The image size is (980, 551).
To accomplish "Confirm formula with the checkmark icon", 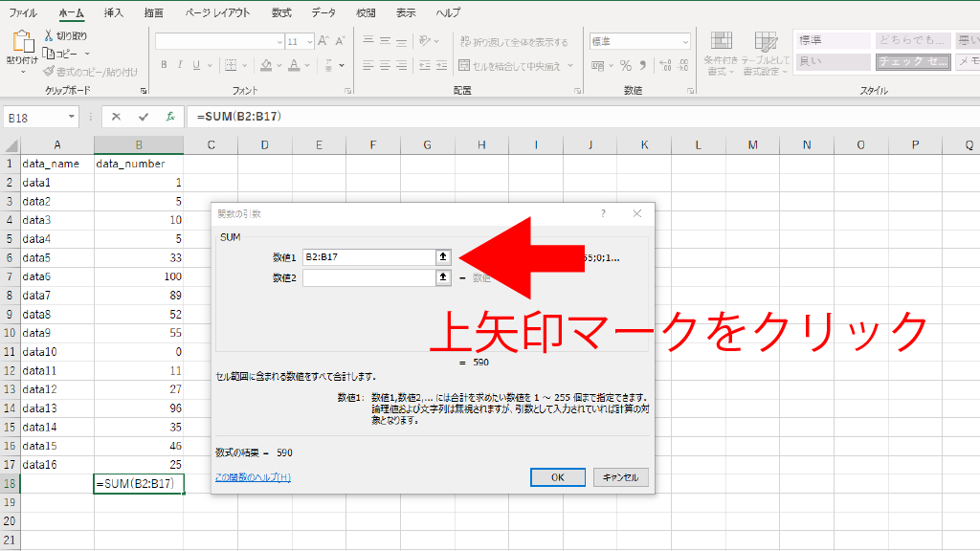I will tap(144, 117).
